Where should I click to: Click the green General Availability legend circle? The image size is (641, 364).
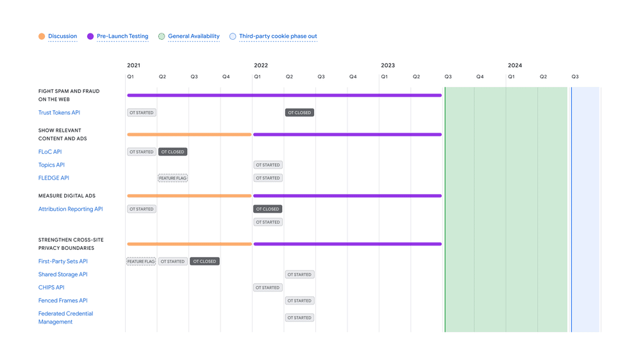[162, 37]
